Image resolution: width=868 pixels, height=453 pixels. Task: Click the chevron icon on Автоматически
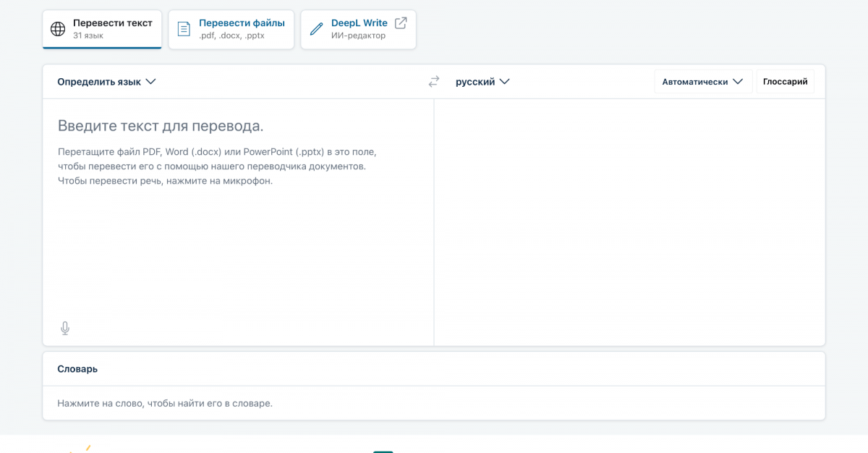pyautogui.click(x=740, y=81)
